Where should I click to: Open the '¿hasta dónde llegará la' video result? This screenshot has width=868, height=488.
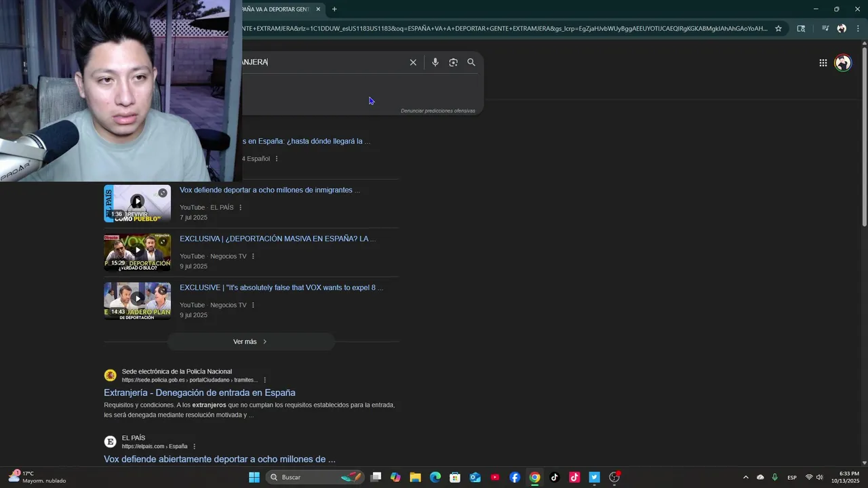point(307,141)
